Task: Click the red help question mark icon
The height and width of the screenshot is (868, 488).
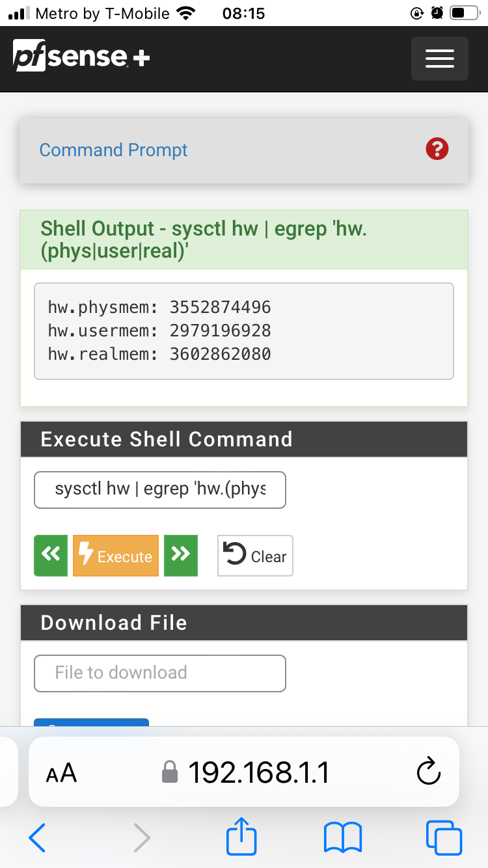Action: tap(437, 149)
